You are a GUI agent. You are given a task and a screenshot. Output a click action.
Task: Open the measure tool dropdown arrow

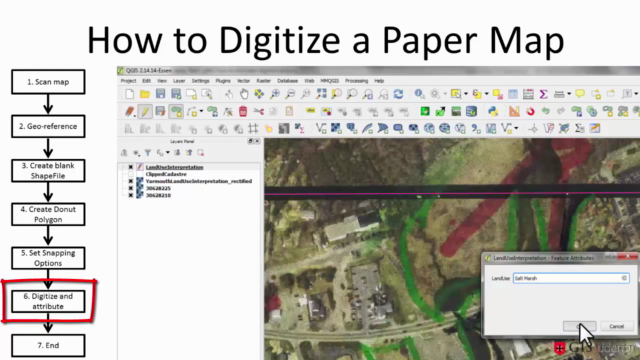click(x=569, y=94)
